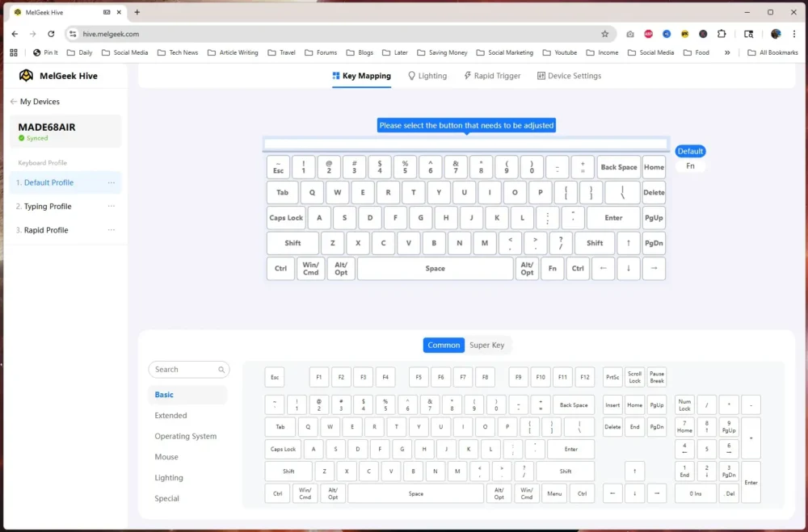The height and width of the screenshot is (532, 808).
Task: Choose the PrtSc key in Basic panel
Action: [612, 377]
